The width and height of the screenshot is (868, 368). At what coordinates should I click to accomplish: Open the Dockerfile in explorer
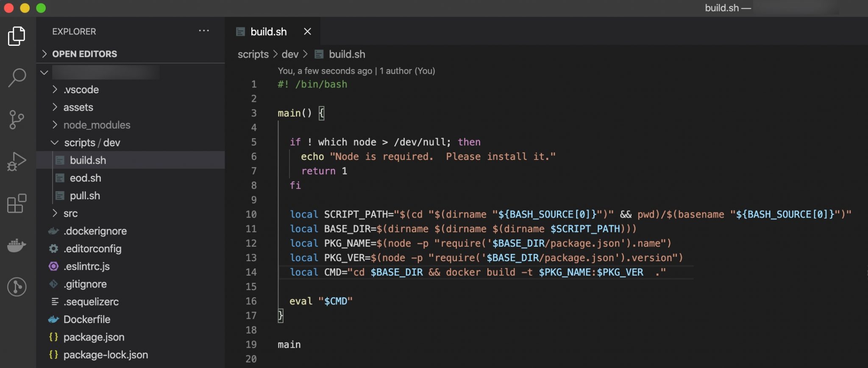tap(131, 320)
